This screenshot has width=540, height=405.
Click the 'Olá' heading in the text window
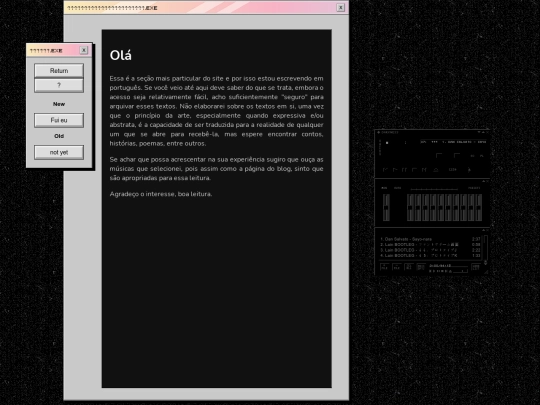coord(121,55)
